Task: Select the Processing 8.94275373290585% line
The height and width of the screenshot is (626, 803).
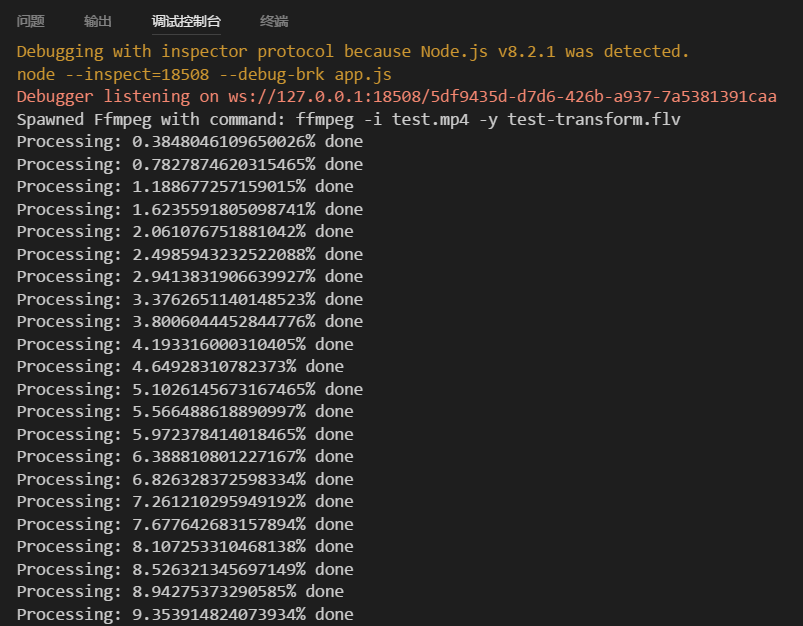Action: (180, 592)
